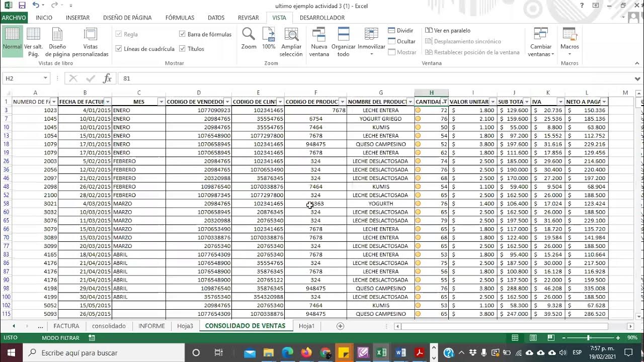Save the workbook with the disk icon
The width and height of the screenshot is (644, 362).
[22, 6]
